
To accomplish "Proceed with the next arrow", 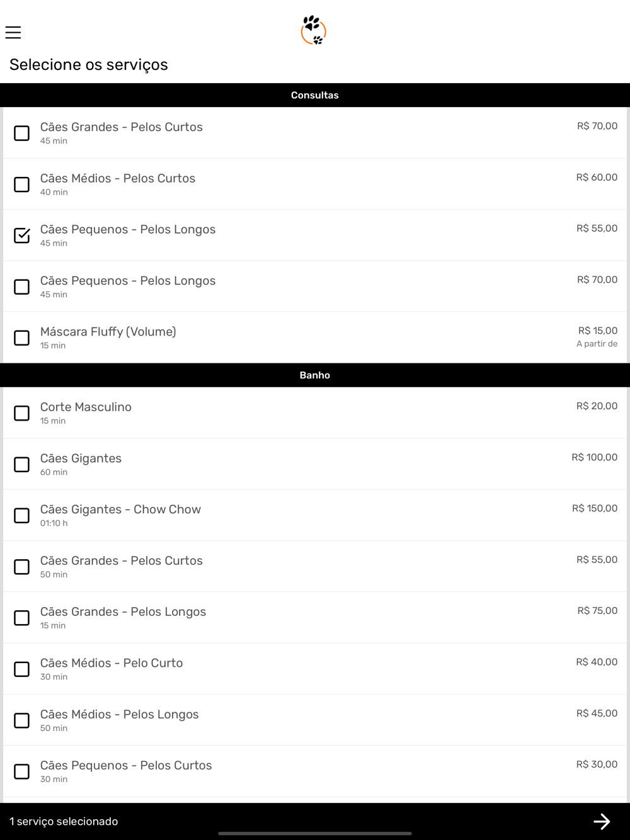I will click(x=601, y=821).
